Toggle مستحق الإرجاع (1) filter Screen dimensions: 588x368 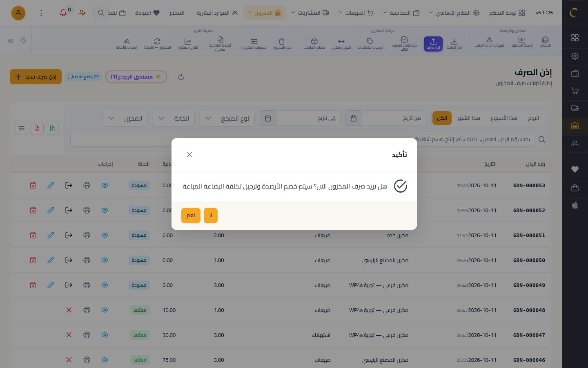point(136,77)
